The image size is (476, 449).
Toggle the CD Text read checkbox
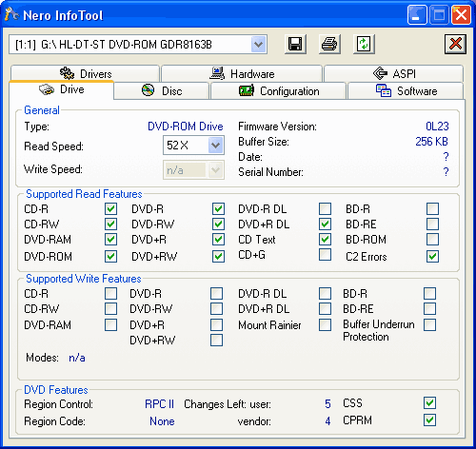click(325, 240)
